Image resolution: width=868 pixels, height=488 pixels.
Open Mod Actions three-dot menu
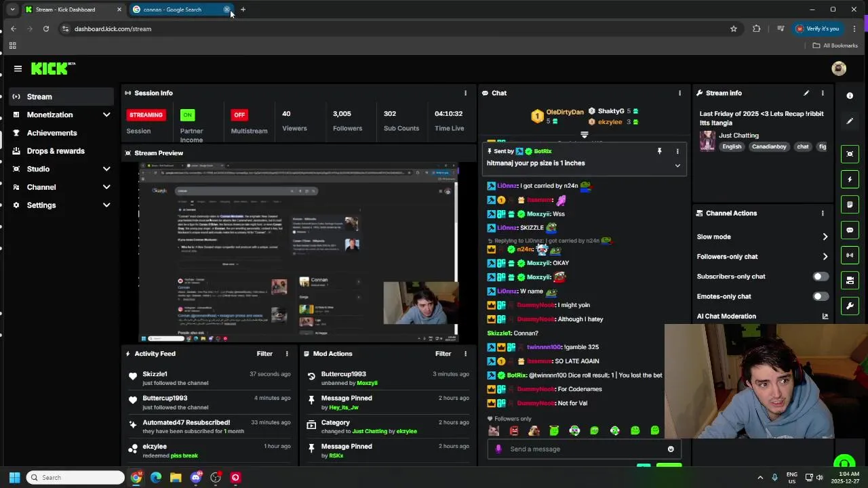[x=465, y=354]
